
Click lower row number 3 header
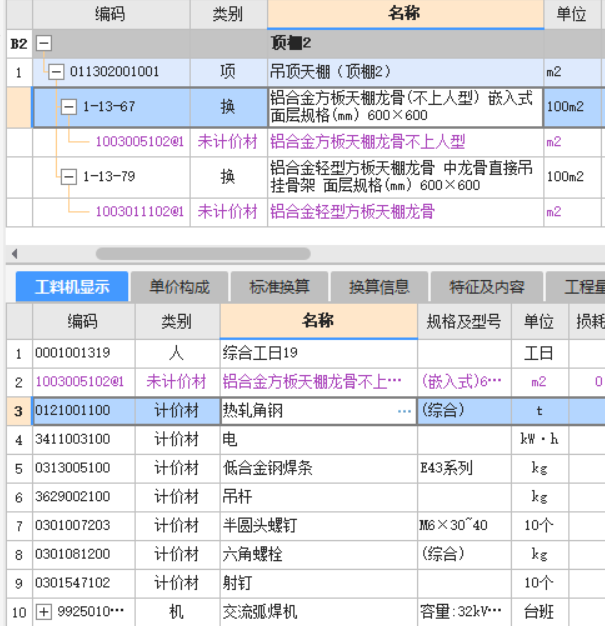tap(19, 411)
